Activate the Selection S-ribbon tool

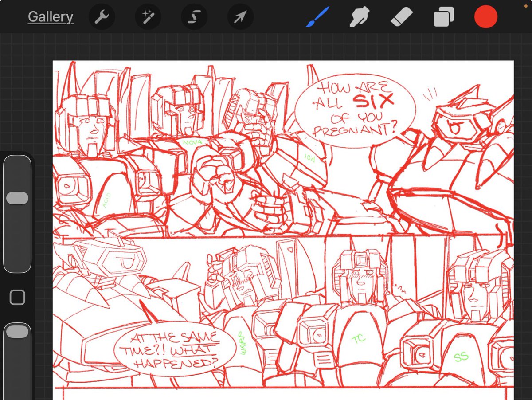[194, 17]
